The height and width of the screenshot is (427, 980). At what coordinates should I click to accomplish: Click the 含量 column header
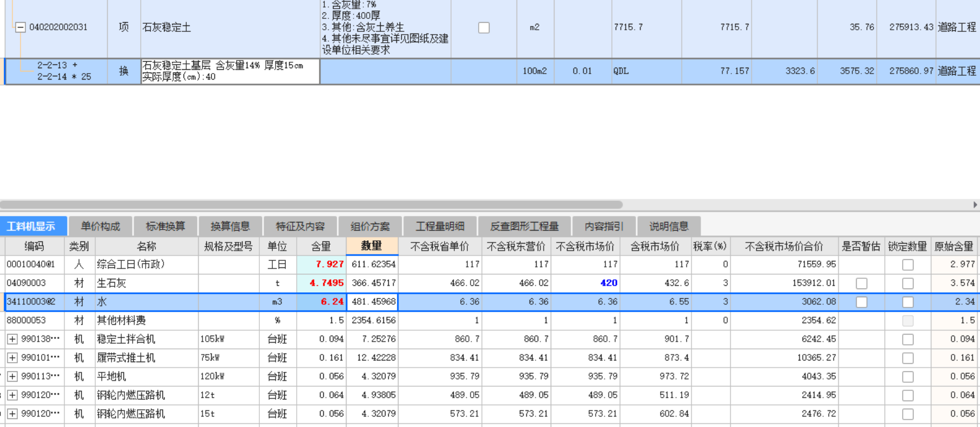[321, 246]
